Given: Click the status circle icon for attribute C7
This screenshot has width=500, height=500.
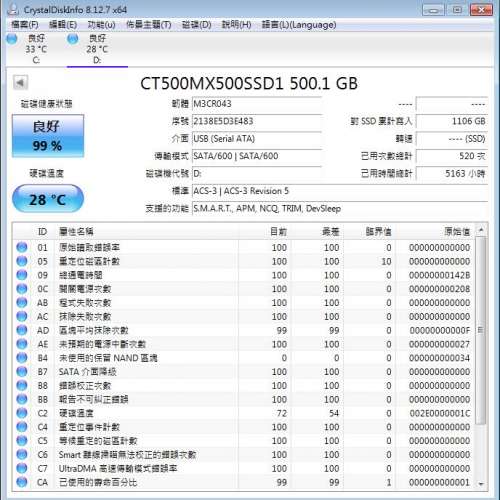Looking at the screenshot, I should click(22, 468).
